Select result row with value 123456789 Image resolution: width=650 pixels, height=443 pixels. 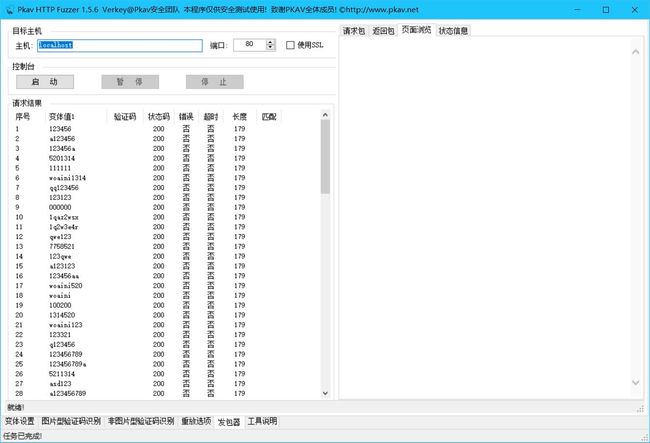pos(166,354)
